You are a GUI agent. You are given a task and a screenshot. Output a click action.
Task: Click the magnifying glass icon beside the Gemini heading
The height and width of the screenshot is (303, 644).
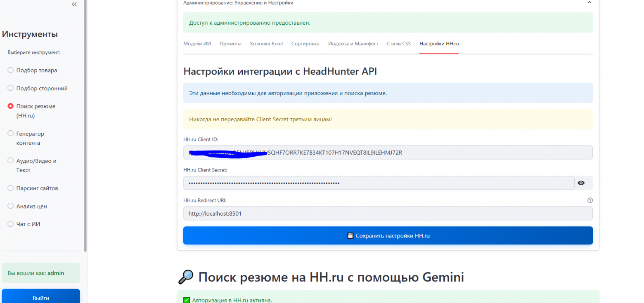coord(187,277)
